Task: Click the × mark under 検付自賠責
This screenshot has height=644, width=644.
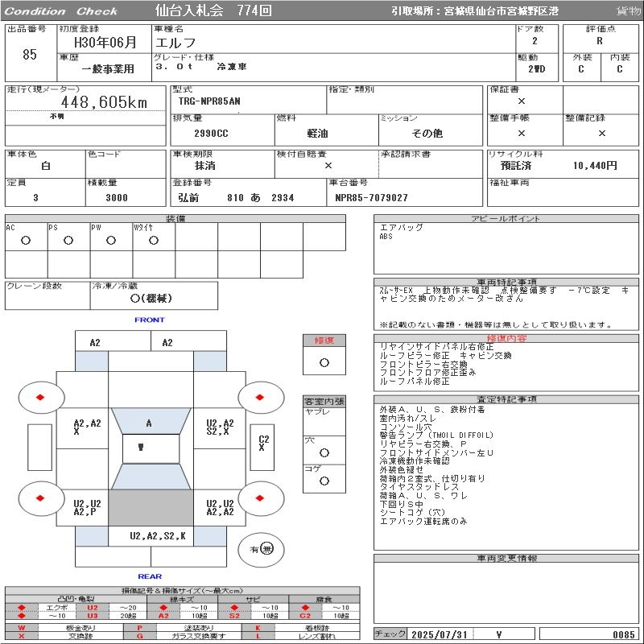Action: 328,166
